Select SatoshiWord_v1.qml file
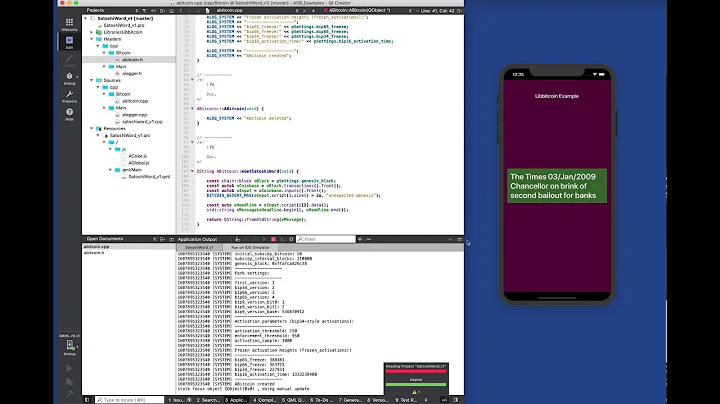 [x=149, y=177]
